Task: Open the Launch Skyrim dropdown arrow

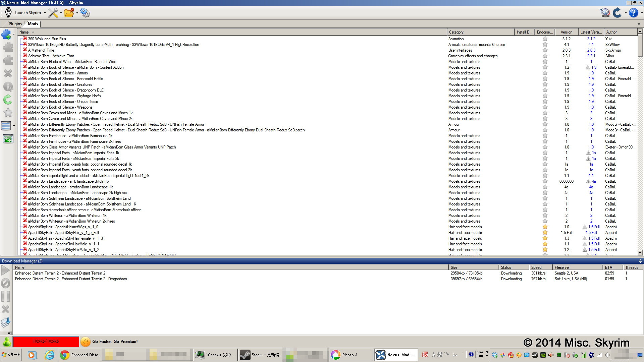Action: coord(45,13)
